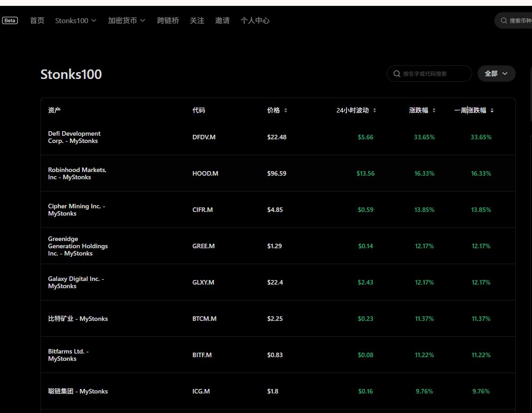
Task: Open Defi Development Corp. - MyStonks row
Action: coord(278,137)
